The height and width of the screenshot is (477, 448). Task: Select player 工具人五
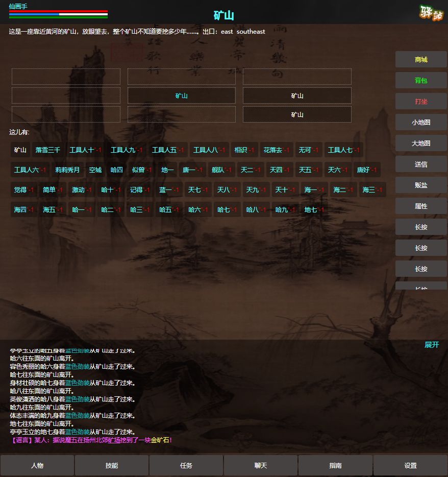(x=168, y=150)
